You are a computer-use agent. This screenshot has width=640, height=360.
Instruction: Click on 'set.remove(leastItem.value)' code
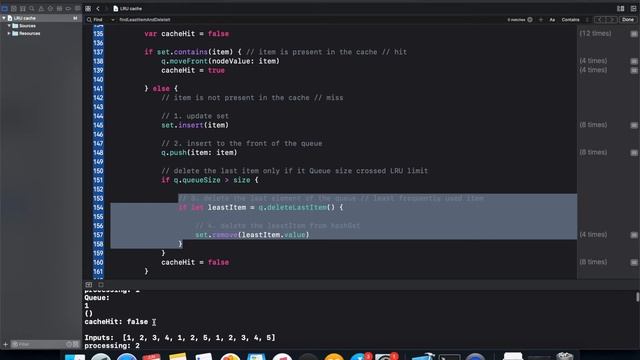(252, 235)
